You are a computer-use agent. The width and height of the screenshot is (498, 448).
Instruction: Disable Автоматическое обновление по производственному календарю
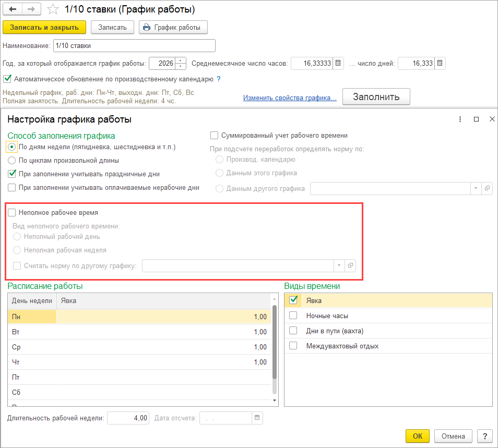(7, 79)
